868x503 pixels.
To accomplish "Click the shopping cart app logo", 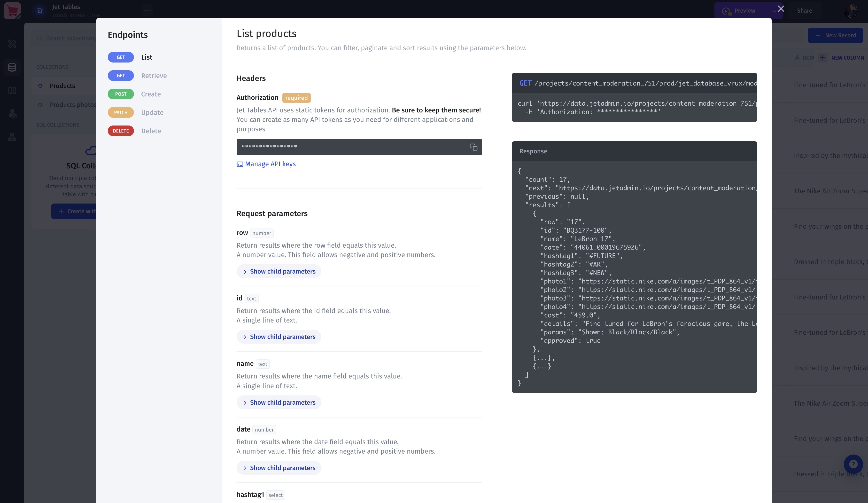I will pyautogui.click(x=12, y=11).
